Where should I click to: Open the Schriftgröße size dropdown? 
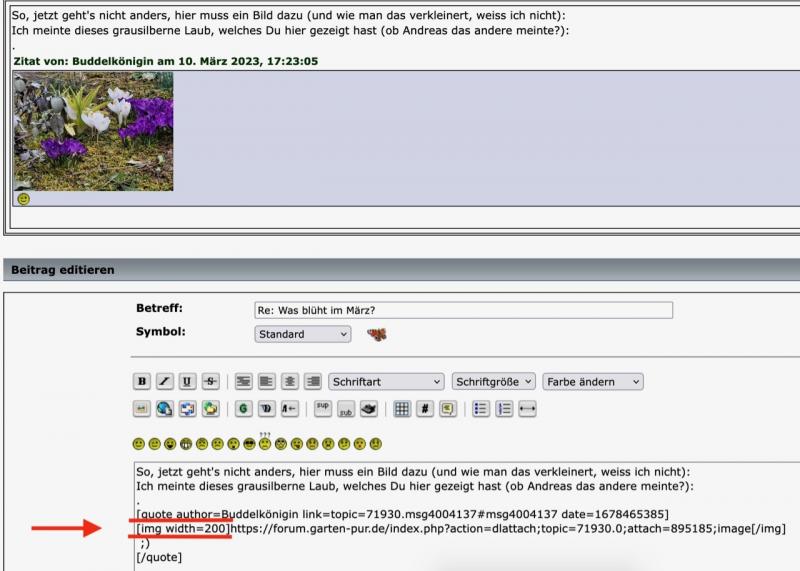(494, 381)
